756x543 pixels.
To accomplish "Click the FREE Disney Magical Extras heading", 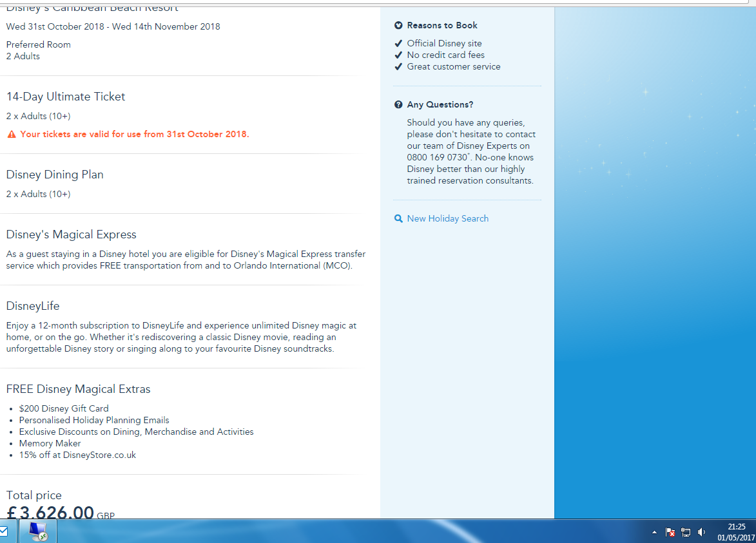I will [78, 389].
